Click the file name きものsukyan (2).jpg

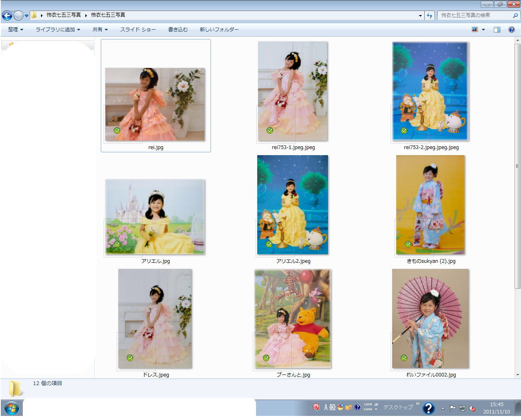click(x=431, y=261)
